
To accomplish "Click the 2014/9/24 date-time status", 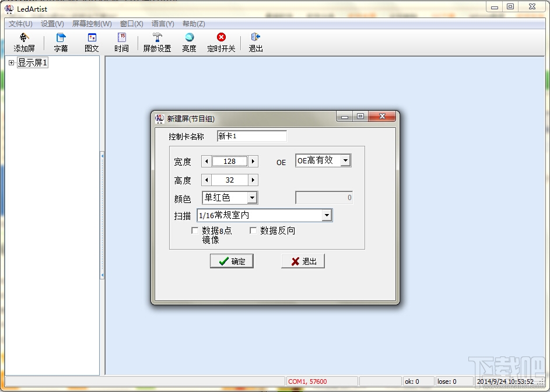I will tap(505, 381).
